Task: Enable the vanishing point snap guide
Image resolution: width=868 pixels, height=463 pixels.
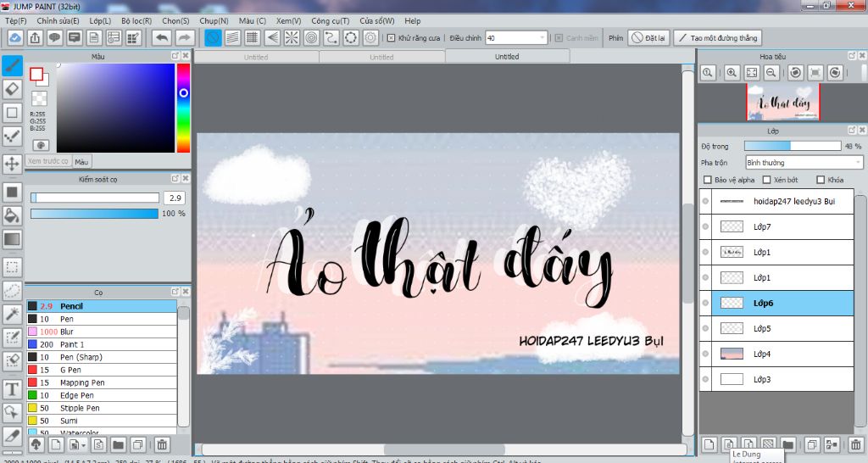Action: point(272,37)
